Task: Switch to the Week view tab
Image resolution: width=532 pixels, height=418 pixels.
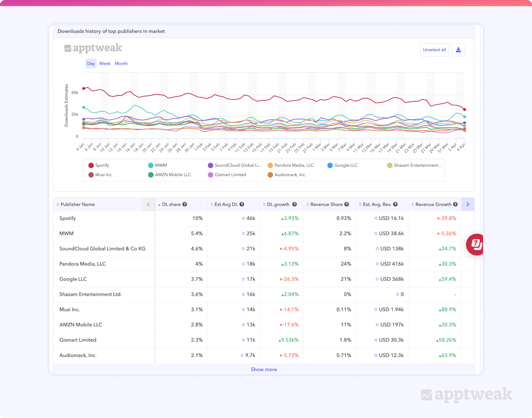Action: pos(105,63)
